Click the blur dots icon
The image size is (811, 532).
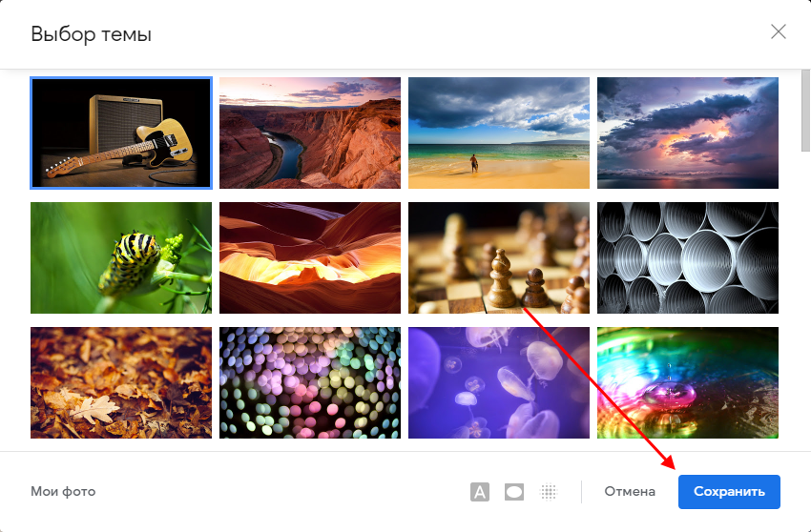click(x=549, y=492)
